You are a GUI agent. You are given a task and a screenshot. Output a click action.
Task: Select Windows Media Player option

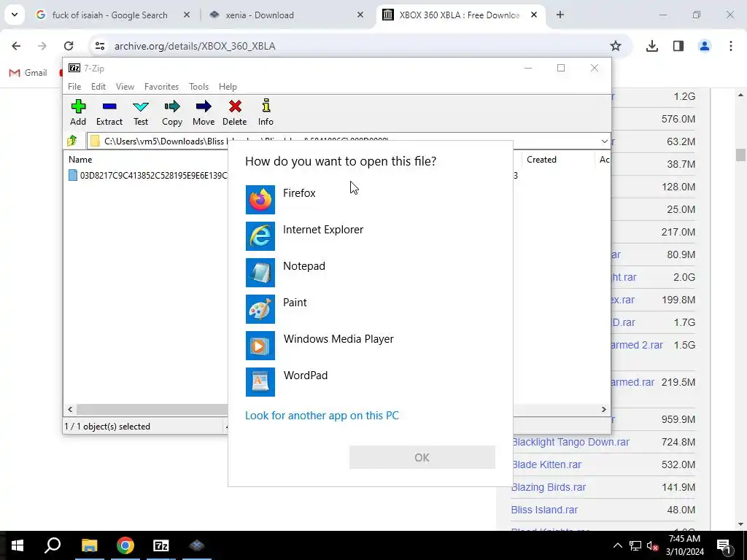370,345
